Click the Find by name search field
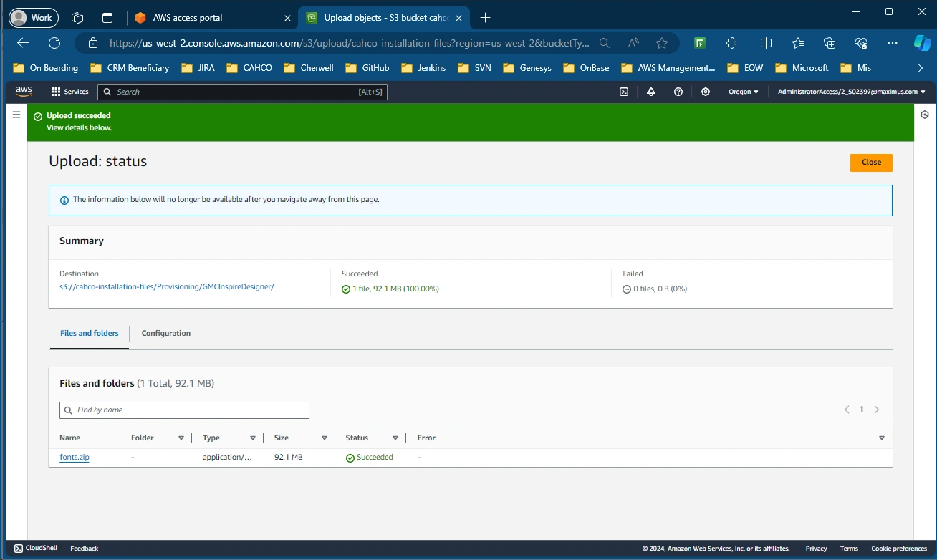This screenshot has height=560, width=937. (x=184, y=410)
